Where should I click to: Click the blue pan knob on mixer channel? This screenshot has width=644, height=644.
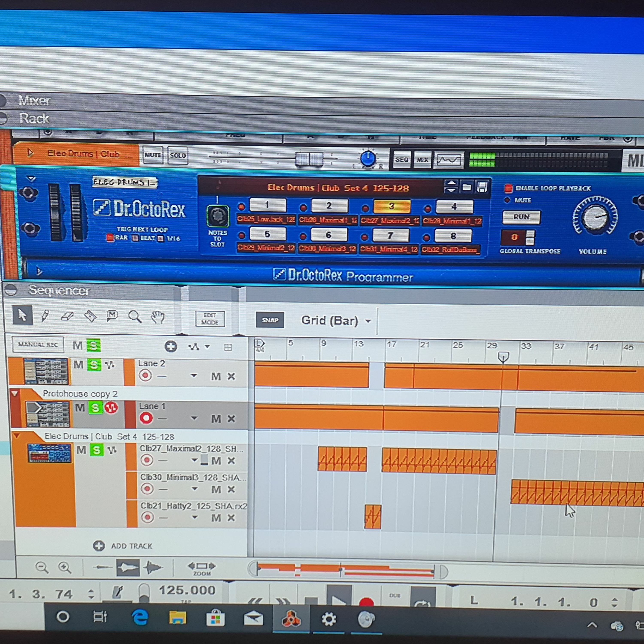(x=368, y=159)
